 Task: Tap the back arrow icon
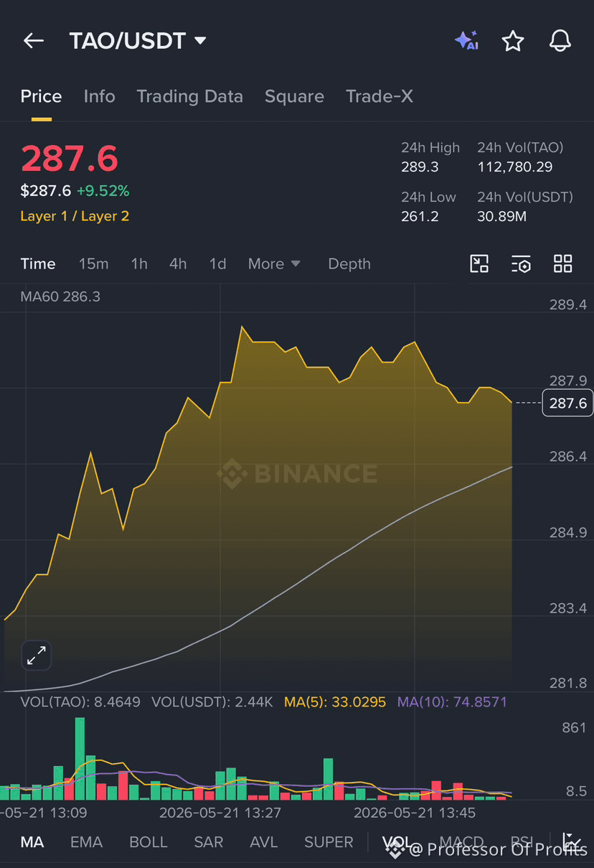[x=34, y=41]
